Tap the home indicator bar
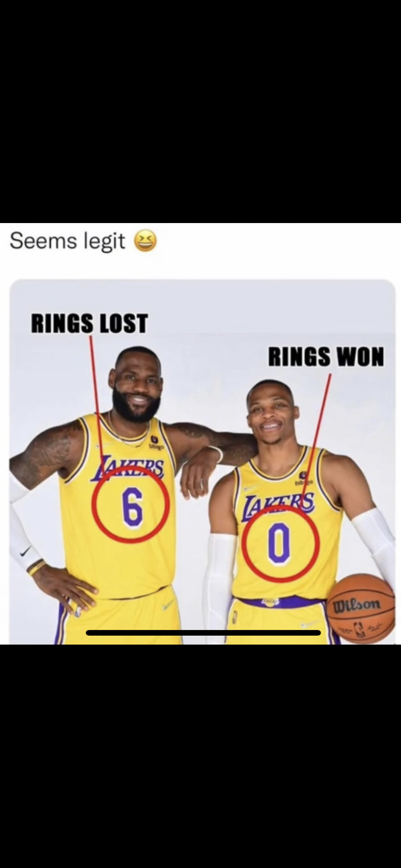401x868 pixels. pos(204,633)
